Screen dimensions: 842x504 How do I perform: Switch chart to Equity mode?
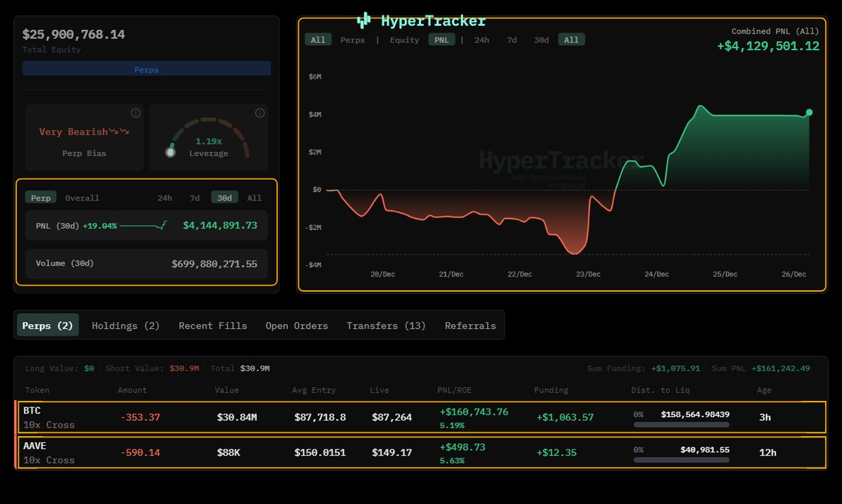pyautogui.click(x=404, y=40)
